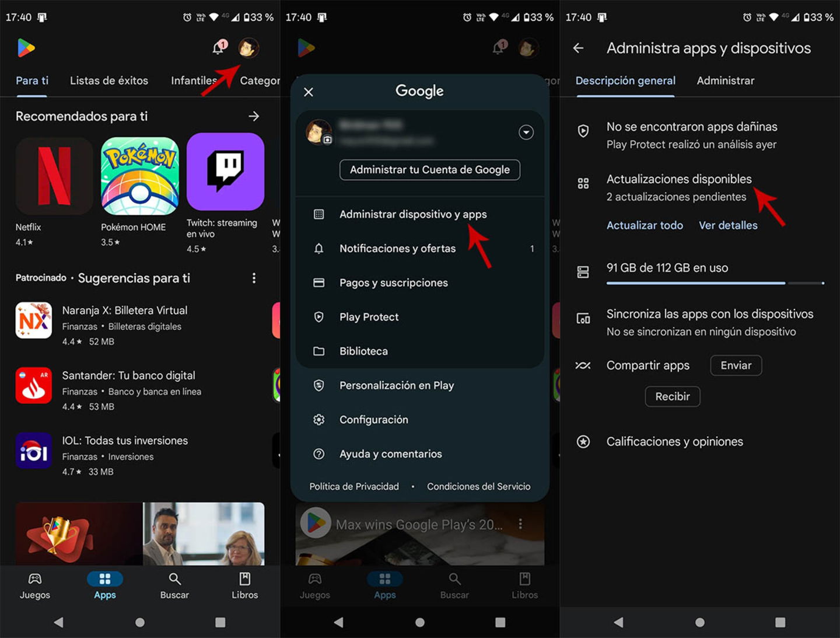This screenshot has height=638, width=840.
Task: Go back from Administra apps y dispositivos
Action: coord(578,48)
